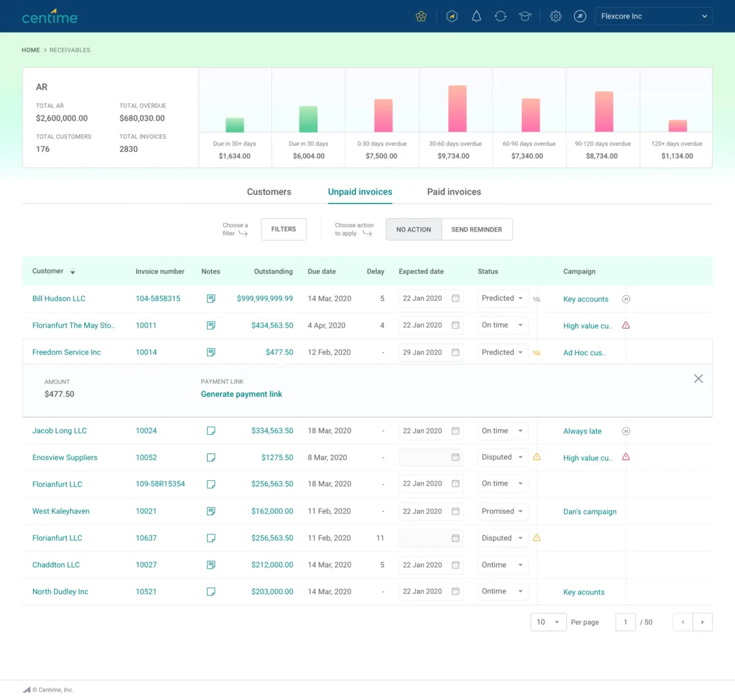Open notes icon for Bill Hudson LLC
Viewport: 735px width, 700px height.
coord(211,299)
